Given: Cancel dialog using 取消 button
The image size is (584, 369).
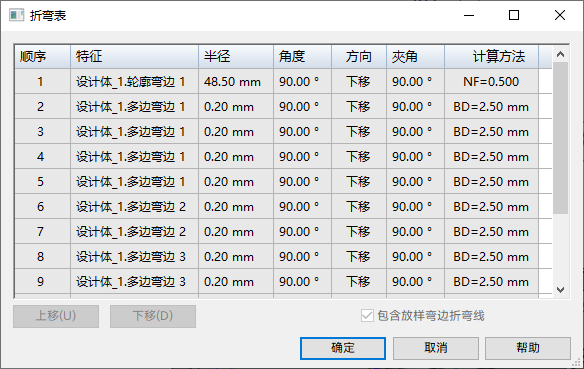Looking at the screenshot, I should pos(435,348).
